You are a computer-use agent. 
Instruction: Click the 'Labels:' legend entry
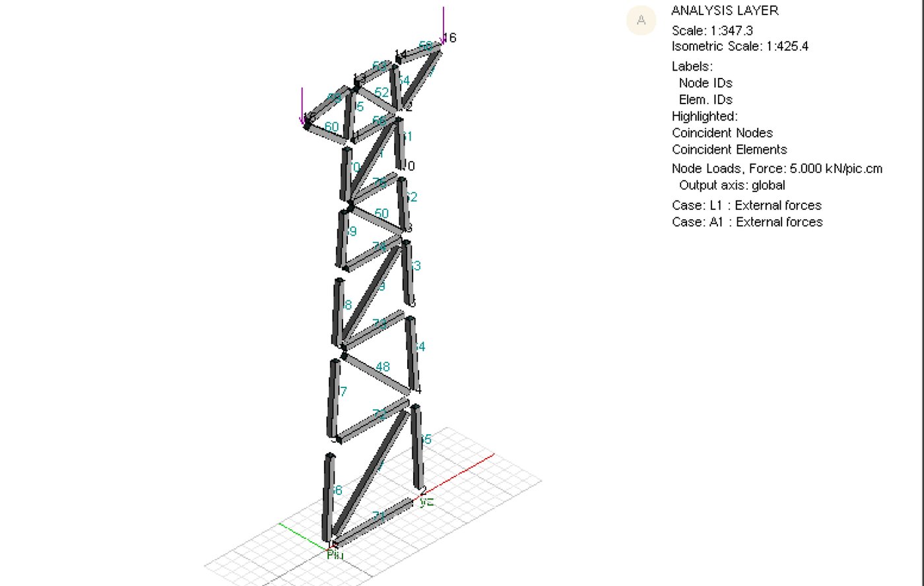point(692,67)
